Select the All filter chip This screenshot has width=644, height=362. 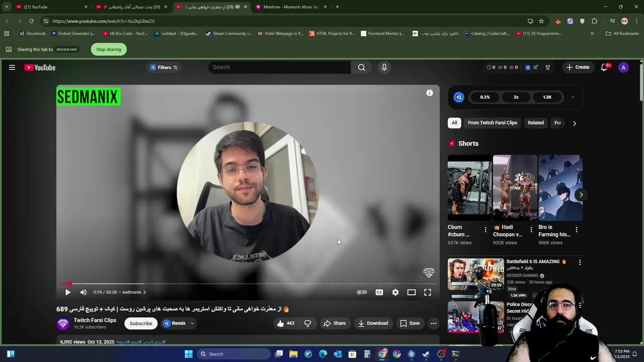[x=454, y=123]
